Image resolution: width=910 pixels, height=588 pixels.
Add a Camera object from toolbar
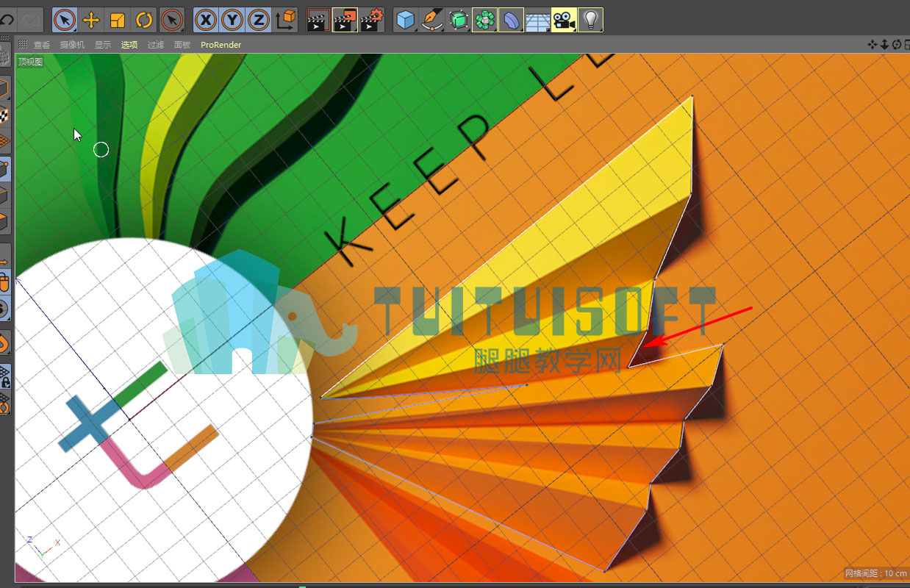pyautogui.click(x=564, y=20)
